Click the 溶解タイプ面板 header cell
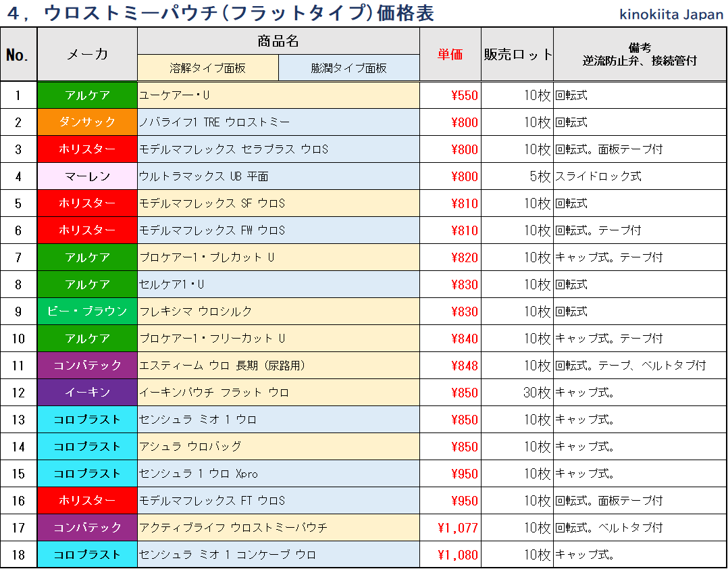This screenshot has height=569, width=728. point(207,68)
